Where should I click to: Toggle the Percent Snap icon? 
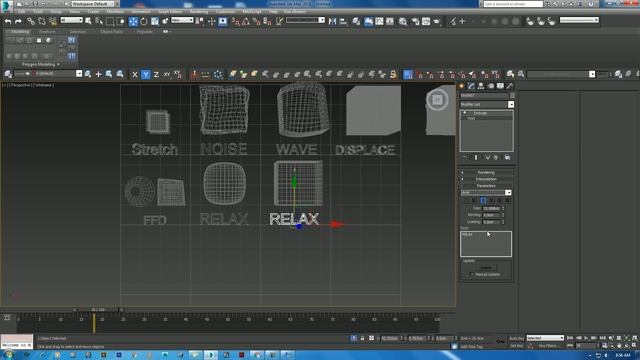pyautogui.click(x=256, y=21)
